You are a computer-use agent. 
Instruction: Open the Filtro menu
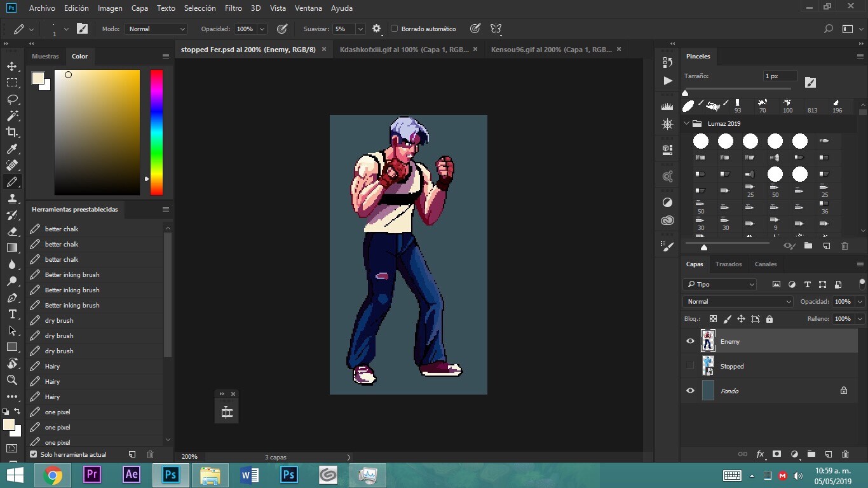click(x=233, y=8)
